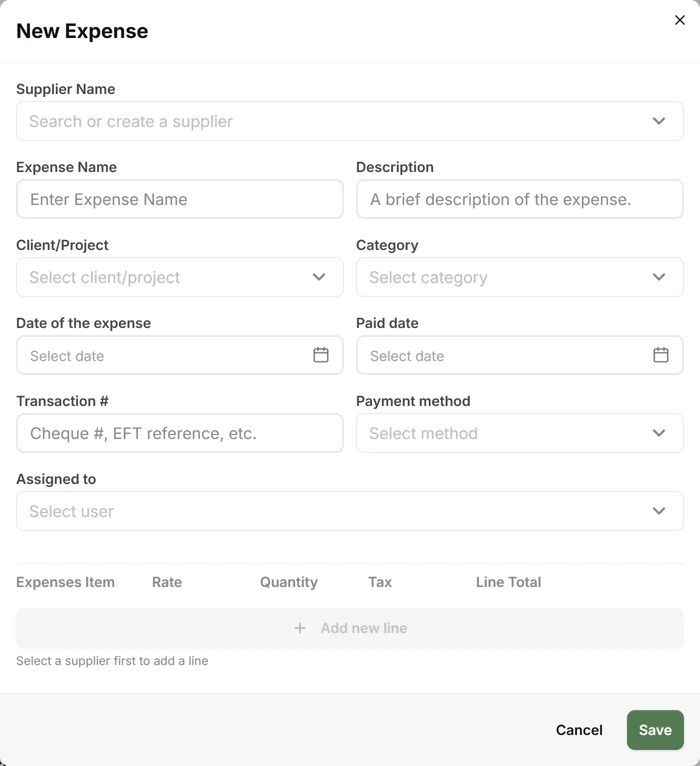Viewport: 700px width, 766px height.
Task: Click the Category label
Action: (x=387, y=245)
